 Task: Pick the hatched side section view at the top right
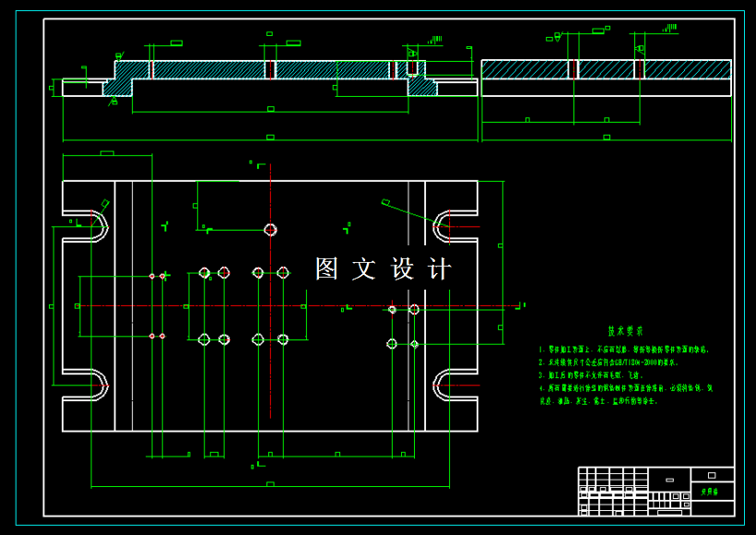coord(607,77)
